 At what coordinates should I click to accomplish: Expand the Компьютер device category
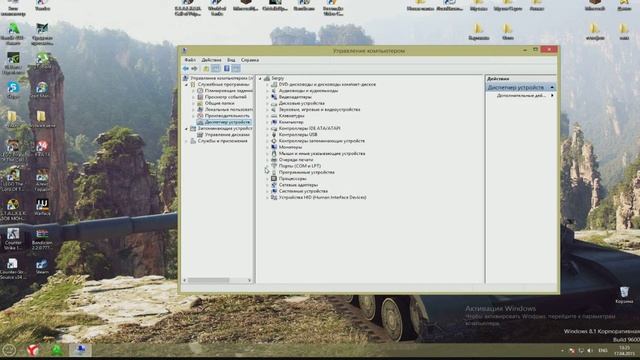tap(267, 122)
